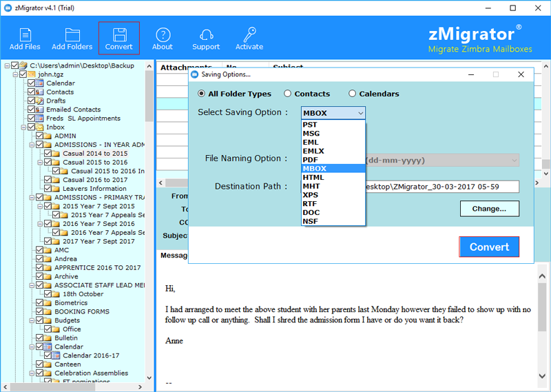Click the Archive folder icon
Viewport: 551px width, 392px height.
pyautogui.click(x=48, y=276)
